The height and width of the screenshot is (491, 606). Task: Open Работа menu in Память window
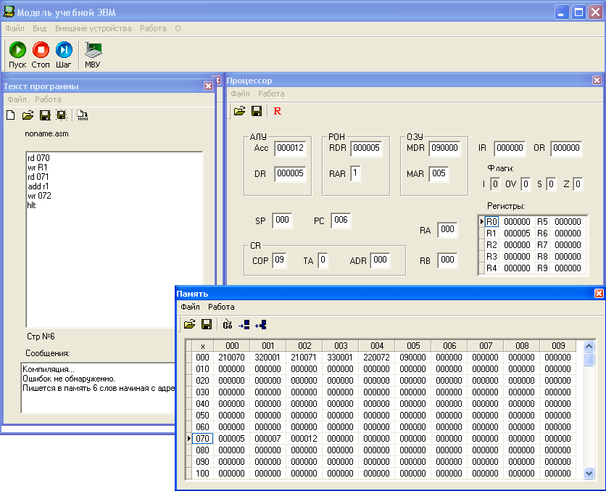tap(221, 307)
